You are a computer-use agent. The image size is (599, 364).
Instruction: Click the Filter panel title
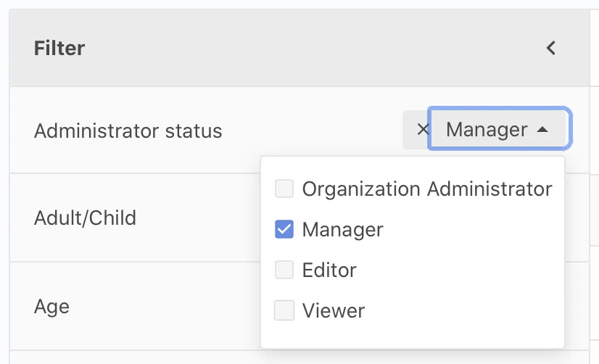59,49
